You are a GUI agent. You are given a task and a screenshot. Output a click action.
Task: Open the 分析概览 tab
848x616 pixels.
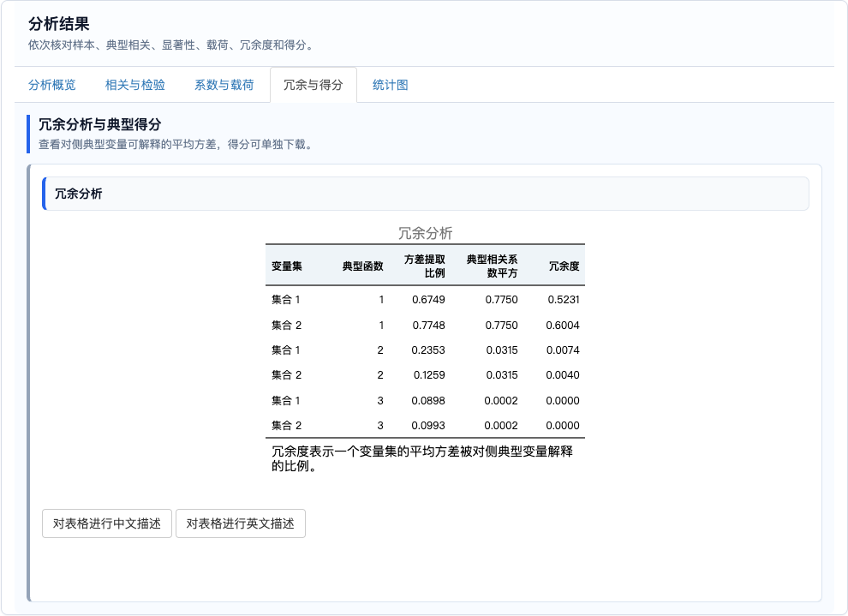click(52, 85)
